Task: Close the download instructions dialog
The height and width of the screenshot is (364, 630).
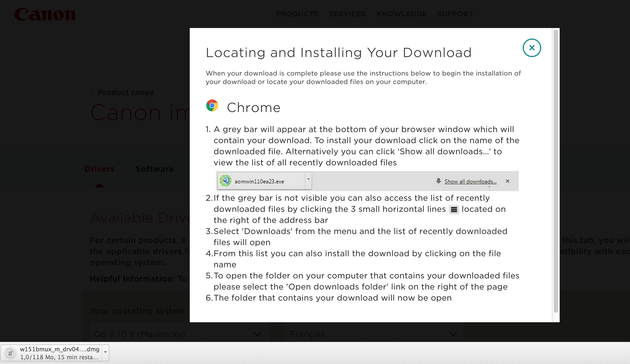Action: click(x=532, y=48)
